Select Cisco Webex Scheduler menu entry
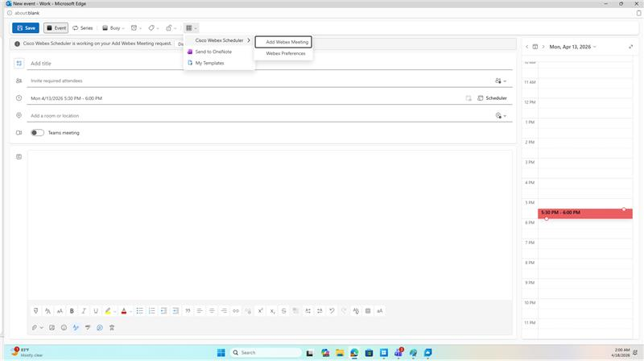 point(219,40)
